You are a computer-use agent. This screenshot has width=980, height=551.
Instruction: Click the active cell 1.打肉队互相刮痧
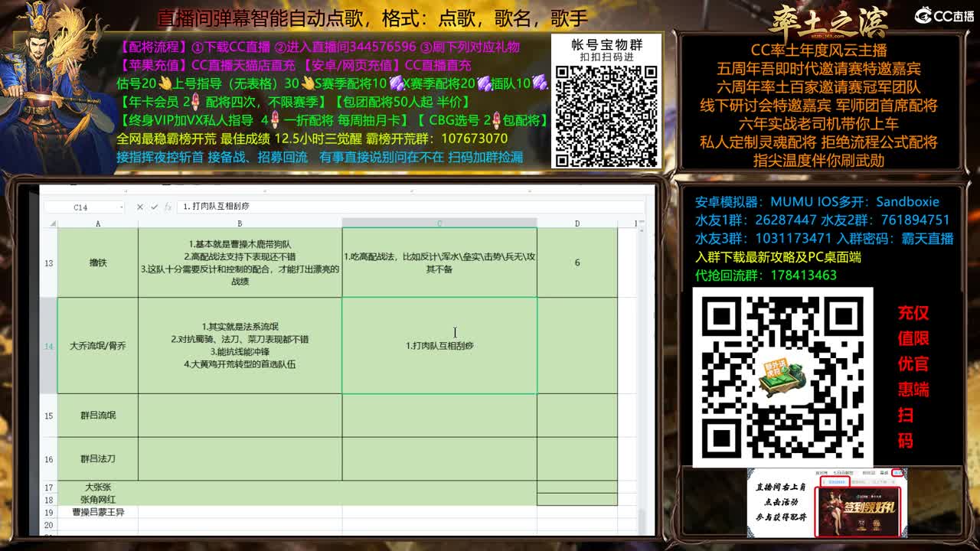439,346
